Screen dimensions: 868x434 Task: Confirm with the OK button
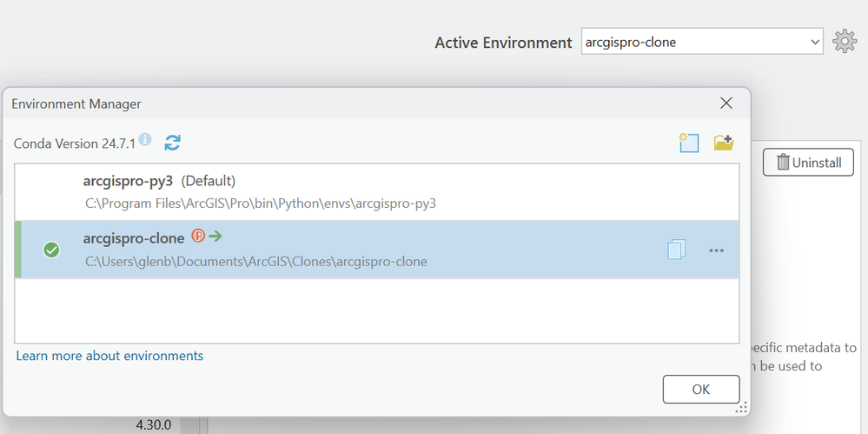(x=700, y=390)
